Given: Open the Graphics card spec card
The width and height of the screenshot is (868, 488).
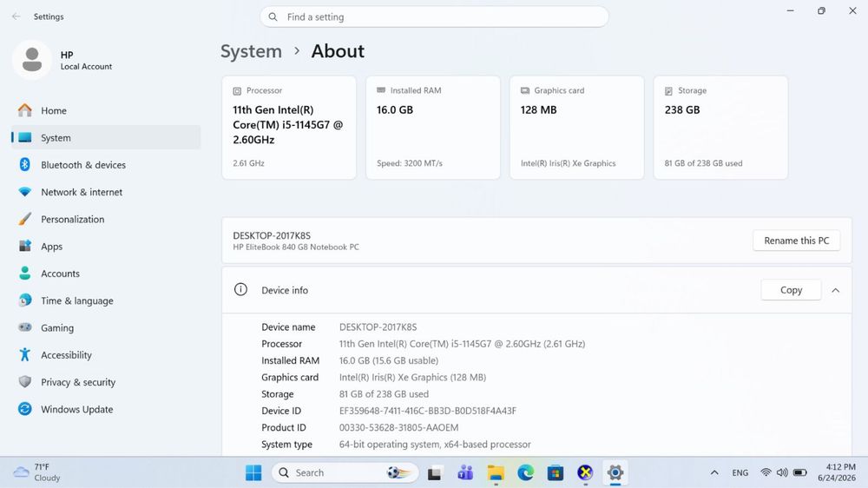Looking at the screenshot, I should pyautogui.click(x=577, y=128).
